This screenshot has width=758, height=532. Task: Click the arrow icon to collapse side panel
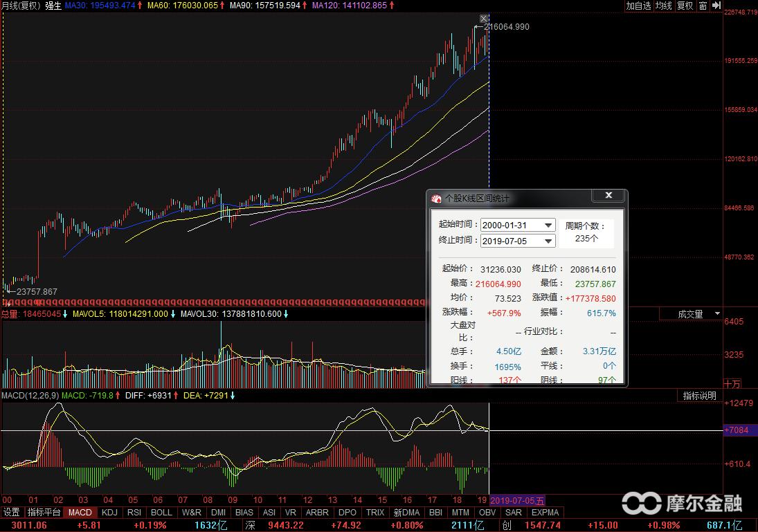tap(716, 6)
